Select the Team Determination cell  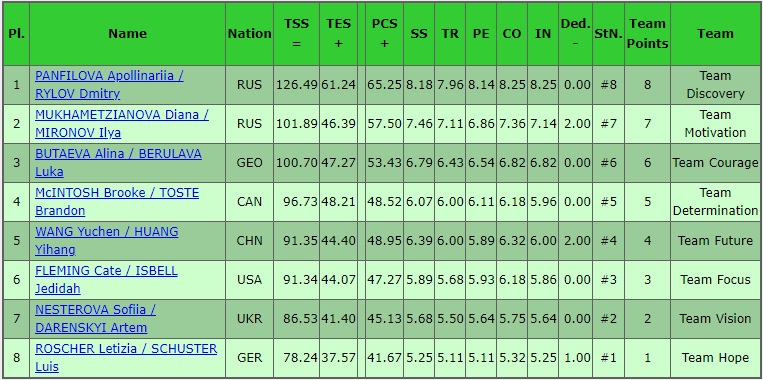click(715, 201)
